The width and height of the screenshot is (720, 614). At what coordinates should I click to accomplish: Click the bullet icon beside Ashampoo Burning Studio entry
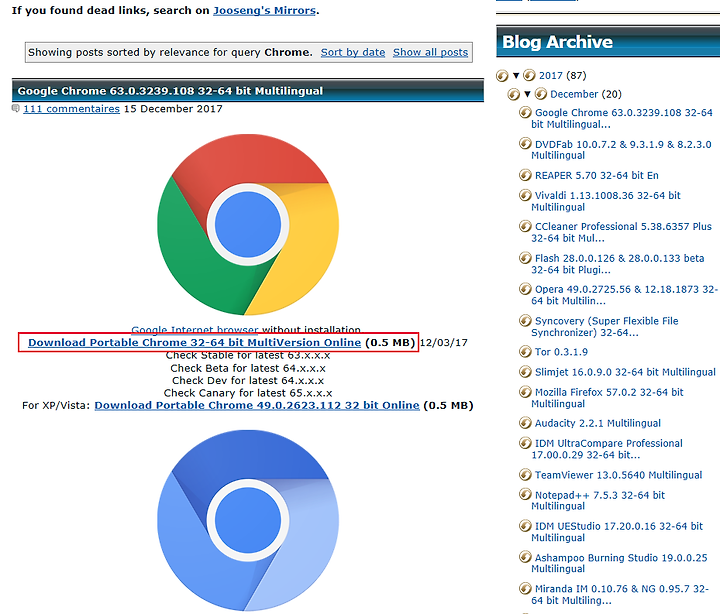point(525,557)
